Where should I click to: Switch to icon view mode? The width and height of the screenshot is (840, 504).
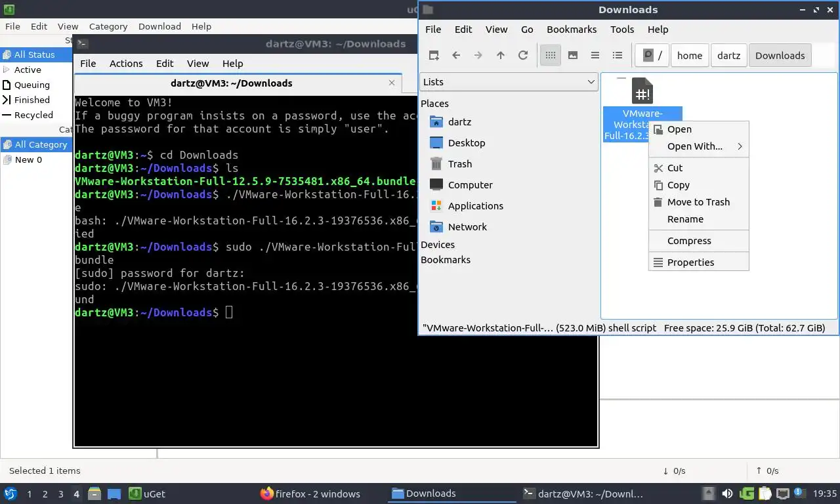pyautogui.click(x=551, y=56)
